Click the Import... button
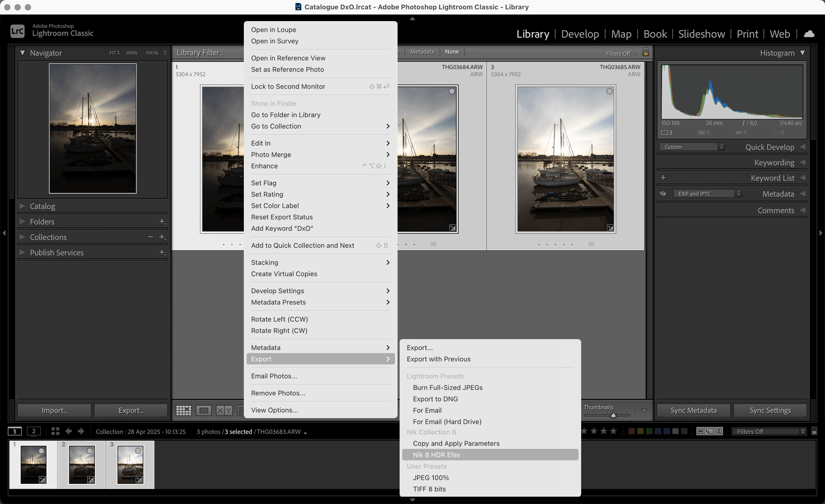The width and height of the screenshot is (825, 504). 55,411
